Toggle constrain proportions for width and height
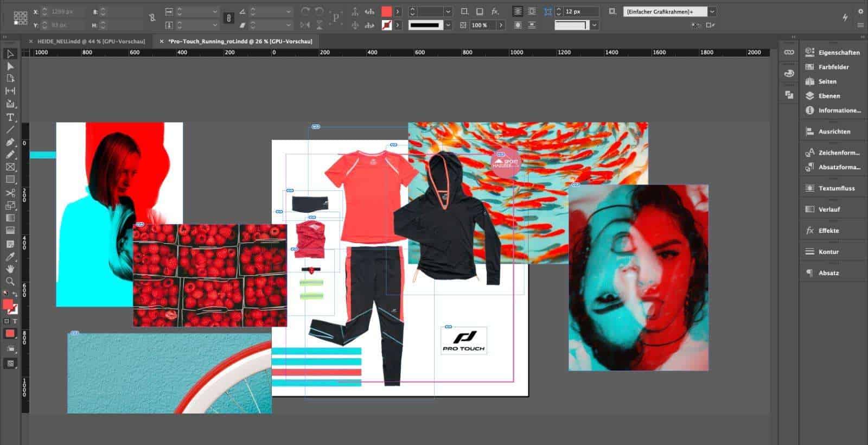This screenshot has width=868, height=445. (152, 18)
